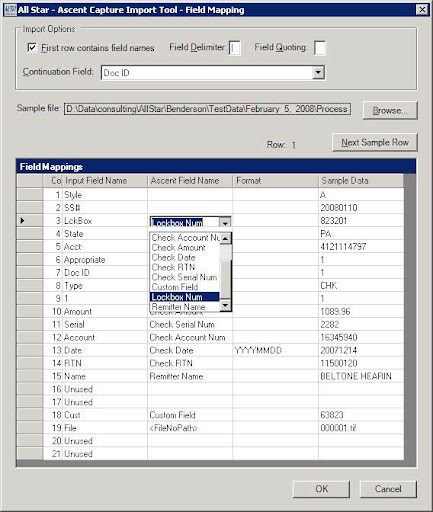Click the application icon in the title bar
Screen dimensions: 433x512
coord(10,10)
